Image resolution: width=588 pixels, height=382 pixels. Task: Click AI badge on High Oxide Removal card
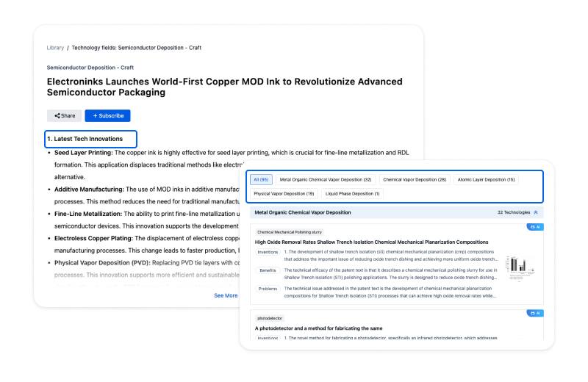[534, 227]
